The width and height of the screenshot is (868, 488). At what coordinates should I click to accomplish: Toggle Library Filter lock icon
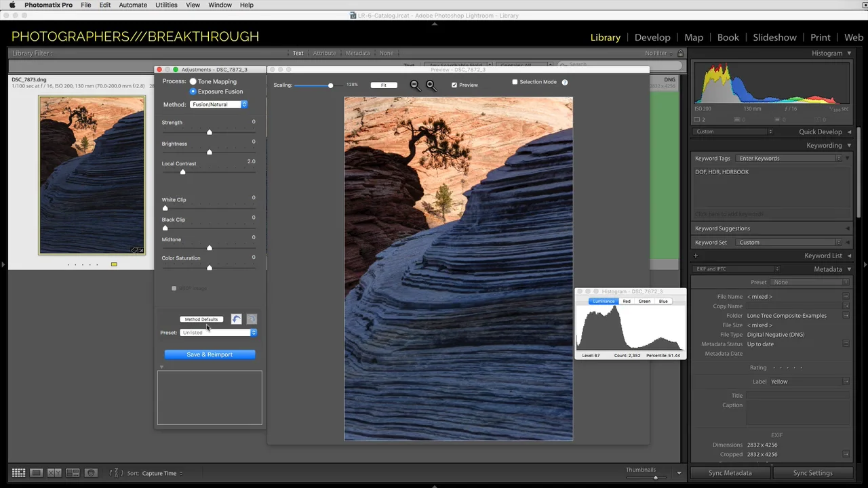[680, 54]
